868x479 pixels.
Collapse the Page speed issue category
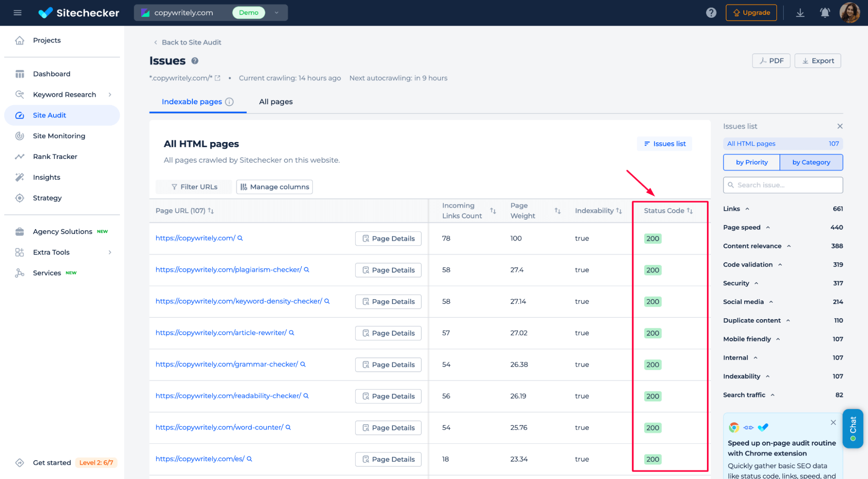click(768, 228)
